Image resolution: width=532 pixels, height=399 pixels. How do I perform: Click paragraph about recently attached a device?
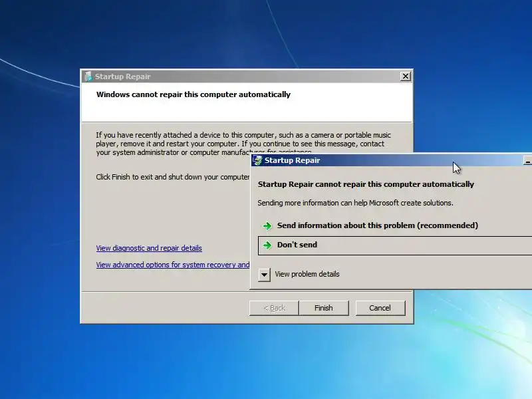pos(243,144)
